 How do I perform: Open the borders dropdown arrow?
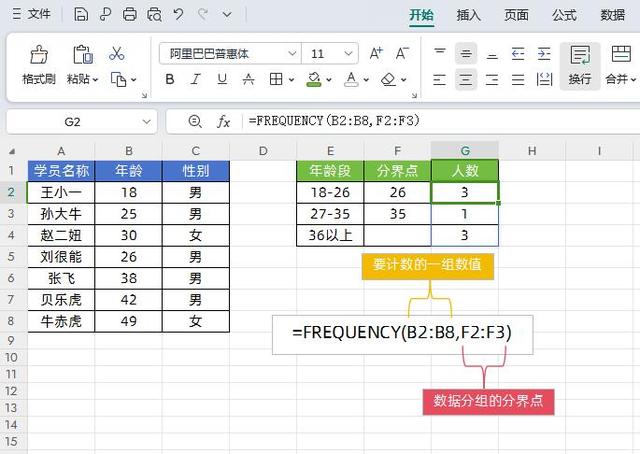291,80
